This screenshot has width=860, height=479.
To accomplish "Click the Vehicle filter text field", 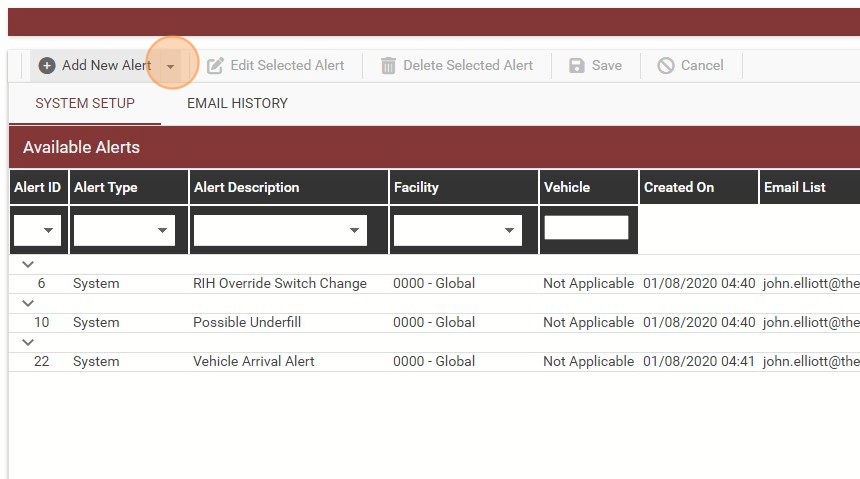I will (x=586, y=227).
